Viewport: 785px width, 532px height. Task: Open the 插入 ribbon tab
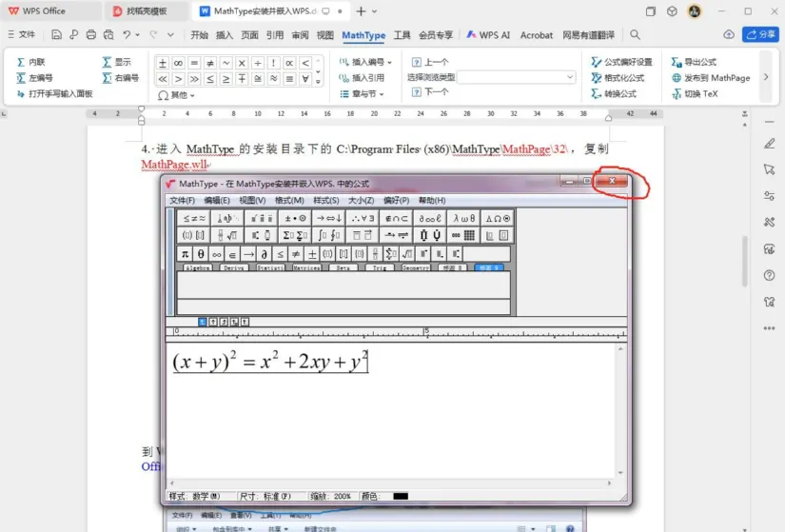click(x=225, y=35)
